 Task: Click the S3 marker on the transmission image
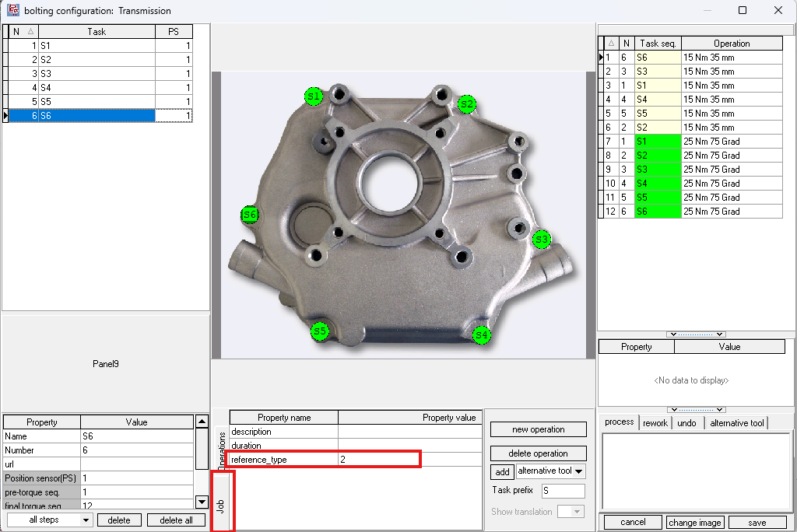click(x=541, y=240)
